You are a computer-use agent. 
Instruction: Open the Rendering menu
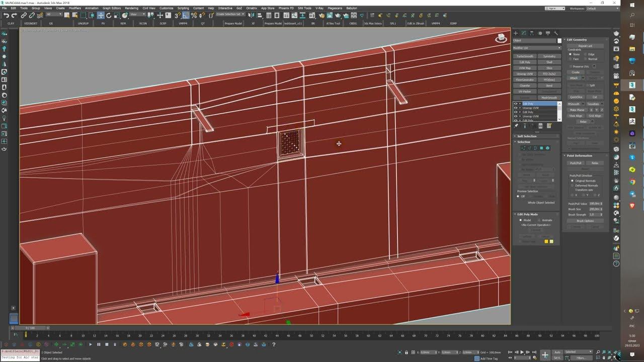pos(131,8)
